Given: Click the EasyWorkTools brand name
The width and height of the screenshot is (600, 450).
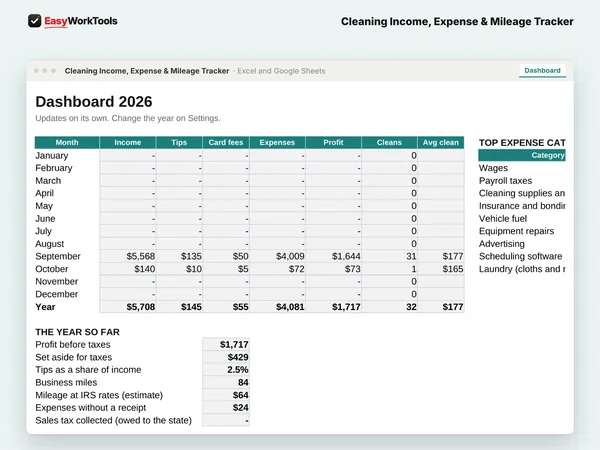Looking at the screenshot, I should (81, 21).
